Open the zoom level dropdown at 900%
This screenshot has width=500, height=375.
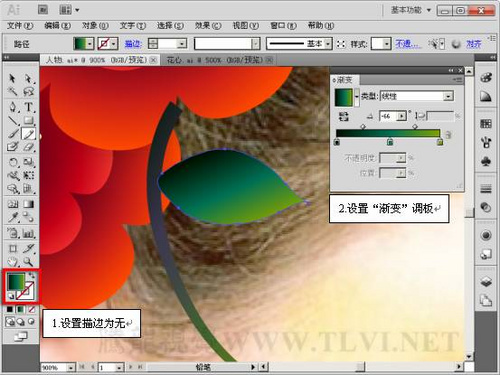click(x=71, y=368)
